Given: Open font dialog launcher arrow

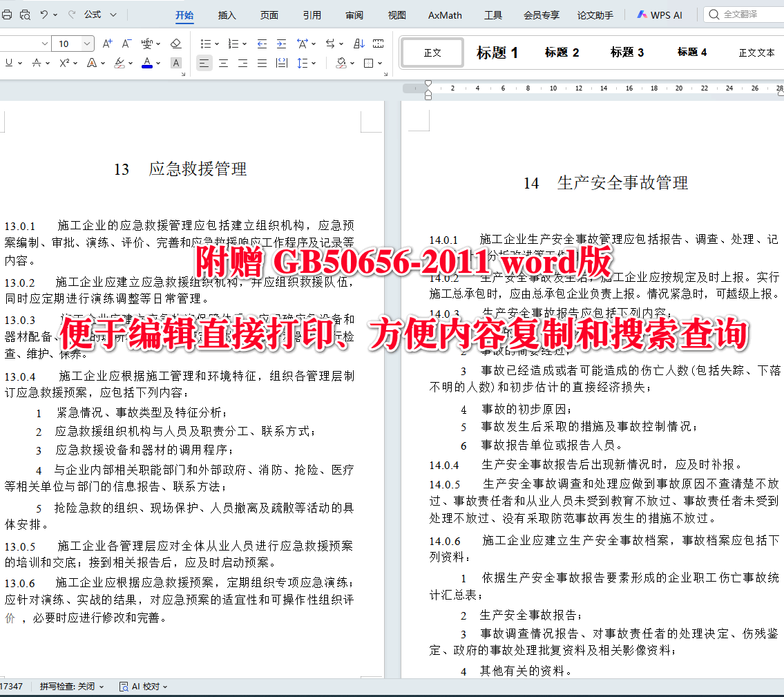Looking at the screenshot, I should 183,74.
